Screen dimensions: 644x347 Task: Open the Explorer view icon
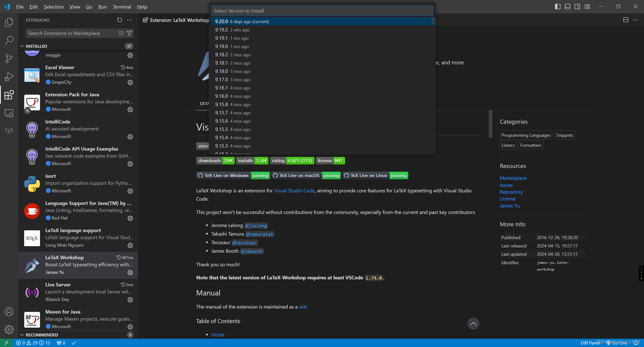9,22
